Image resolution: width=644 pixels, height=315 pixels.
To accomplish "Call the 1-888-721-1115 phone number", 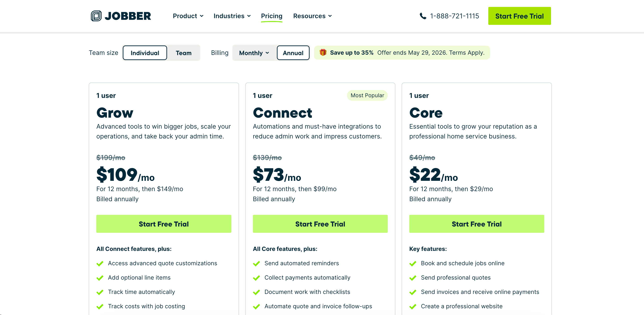I will pyautogui.click(x=454, y=16).
